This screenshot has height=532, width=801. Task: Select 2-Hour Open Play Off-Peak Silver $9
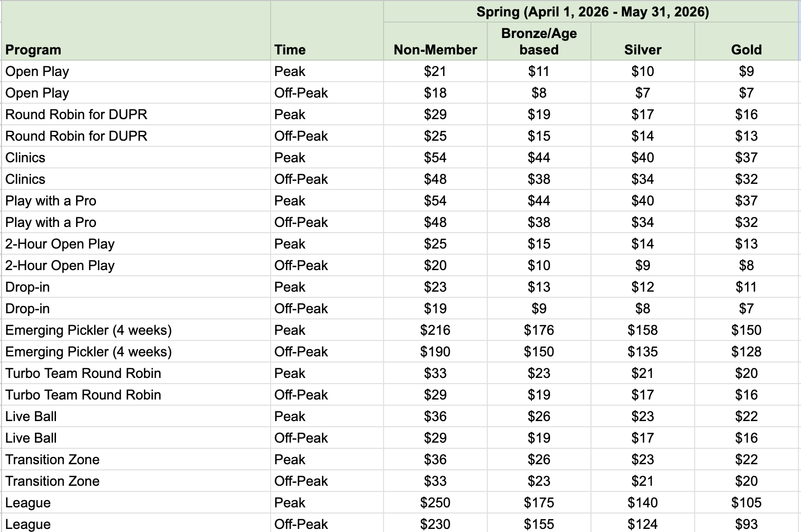click(643, 265)
